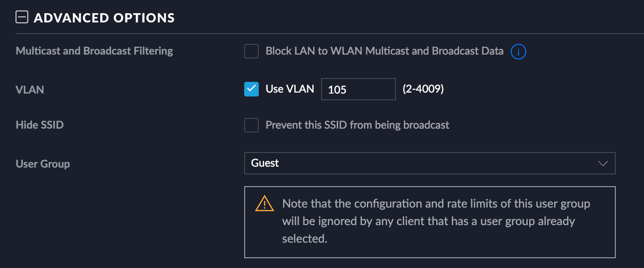Click the orange warning triangle icon

point(264,203)
